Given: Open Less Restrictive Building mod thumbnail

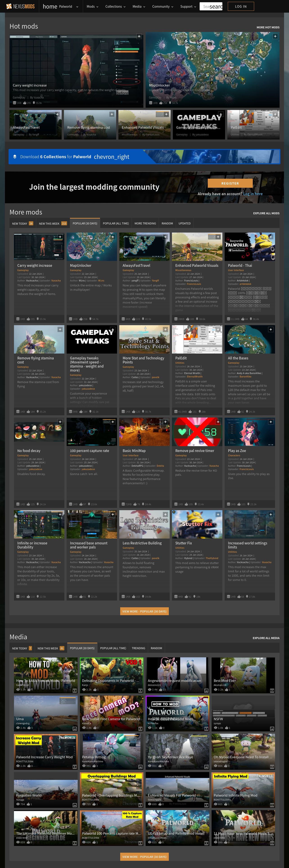Looking at the screenshot, I should 144,524.
